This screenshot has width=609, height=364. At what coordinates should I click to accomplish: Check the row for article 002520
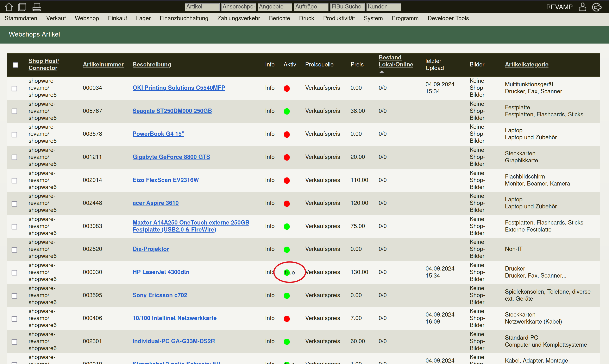click(x=14, y=249)
